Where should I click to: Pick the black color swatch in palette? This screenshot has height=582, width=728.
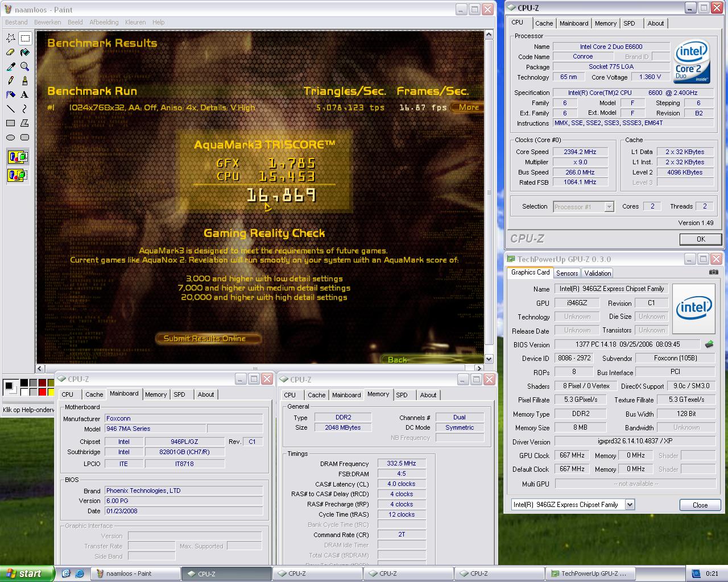coord(24,383)
